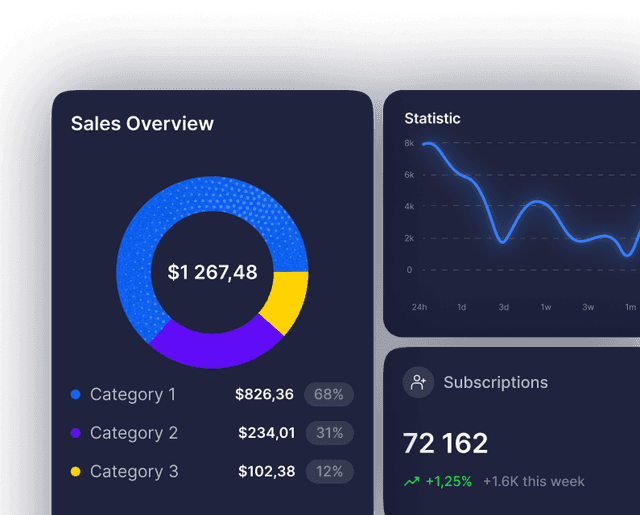The image size is (640, 515).
Task: Select the 24h time range
Action: pos(419,307)
